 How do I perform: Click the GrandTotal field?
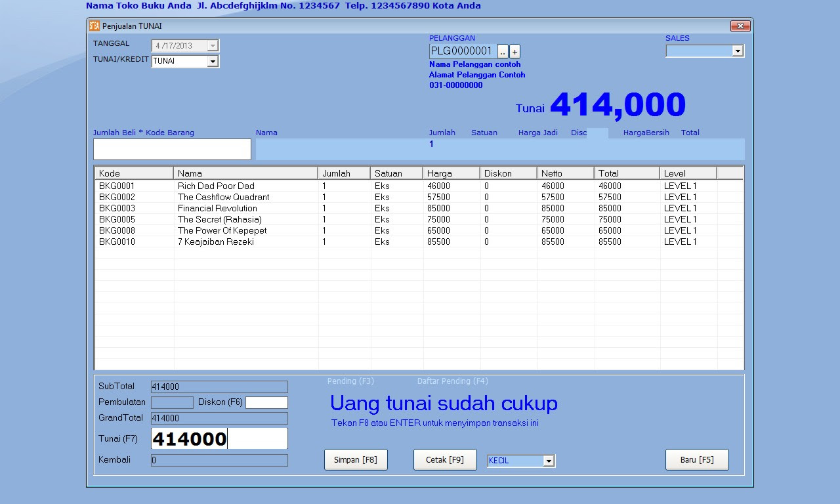[x=219, y=418]
